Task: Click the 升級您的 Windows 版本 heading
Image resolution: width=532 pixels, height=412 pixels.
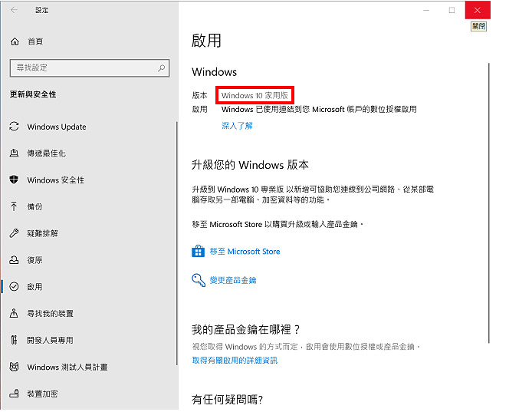Action: (250, 165)
